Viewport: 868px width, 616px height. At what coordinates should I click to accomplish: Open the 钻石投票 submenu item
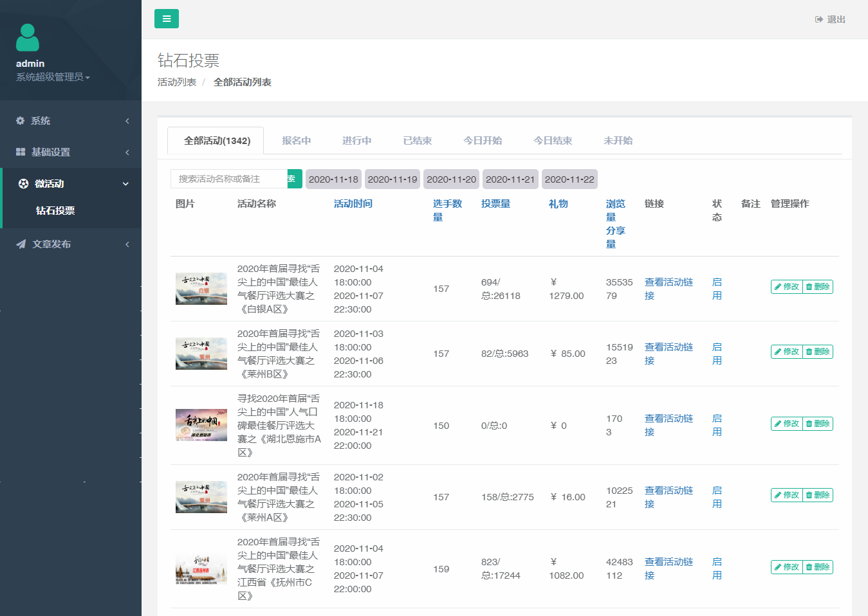click(x=55, y=211)
